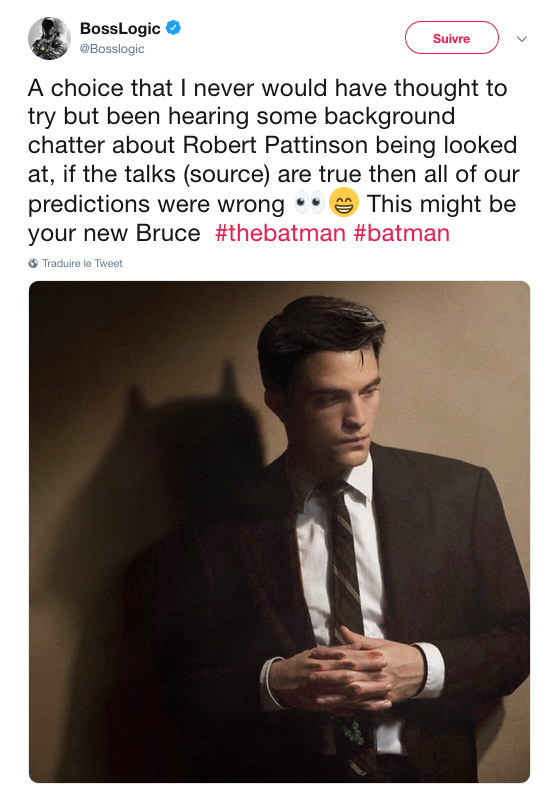This screenshot has width=553, height=791.
Task: Click the 'your new Bruce' text
Action: pos(114,234)
